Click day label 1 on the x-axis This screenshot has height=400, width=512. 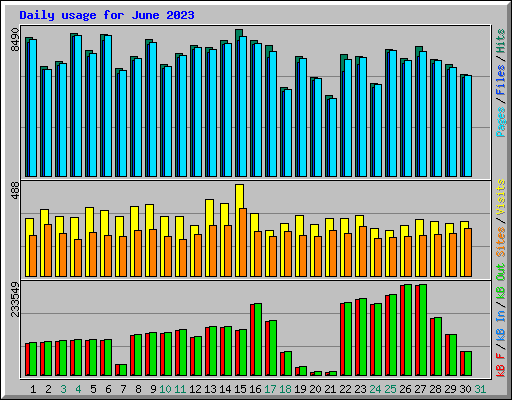(33, 389)
